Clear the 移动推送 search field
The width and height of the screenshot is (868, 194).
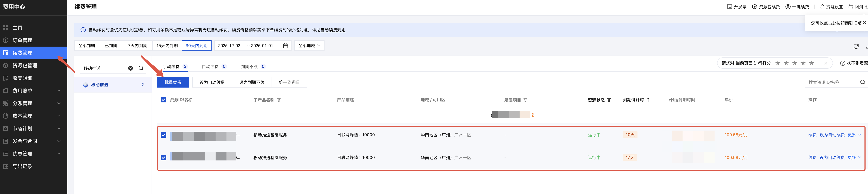130,68
